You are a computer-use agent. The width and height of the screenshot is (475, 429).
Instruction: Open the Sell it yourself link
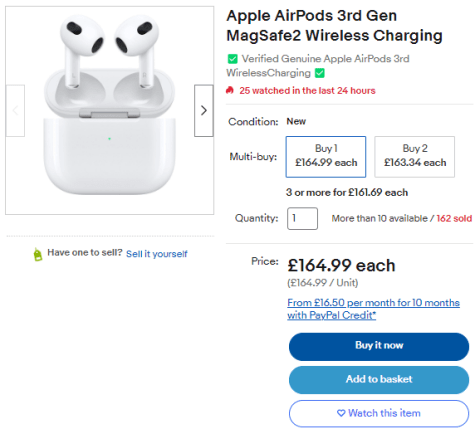(157, 254)
